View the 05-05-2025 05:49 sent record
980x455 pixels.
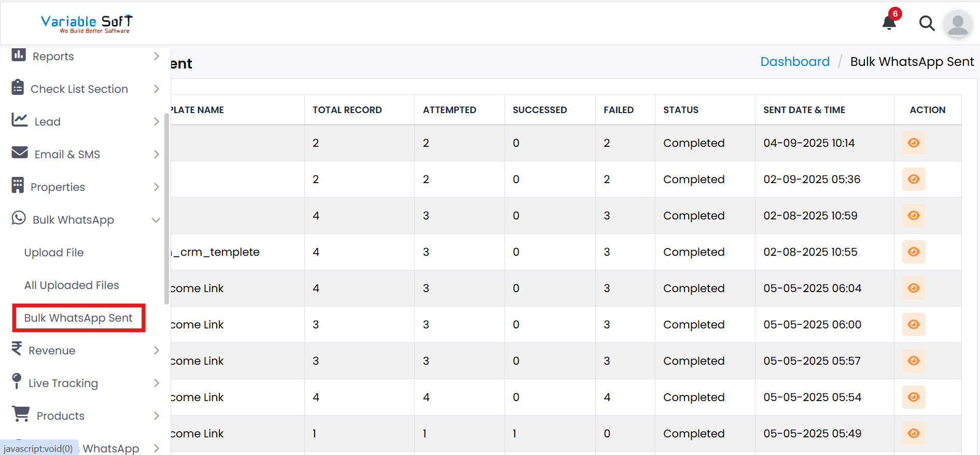(x=914, y=433)
